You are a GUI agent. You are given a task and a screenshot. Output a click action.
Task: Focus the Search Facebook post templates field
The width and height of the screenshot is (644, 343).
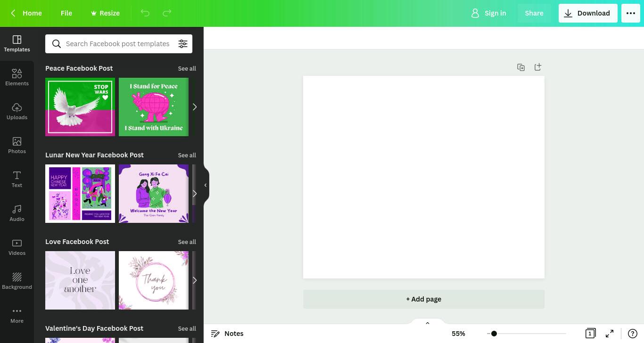tap(118, 44)
